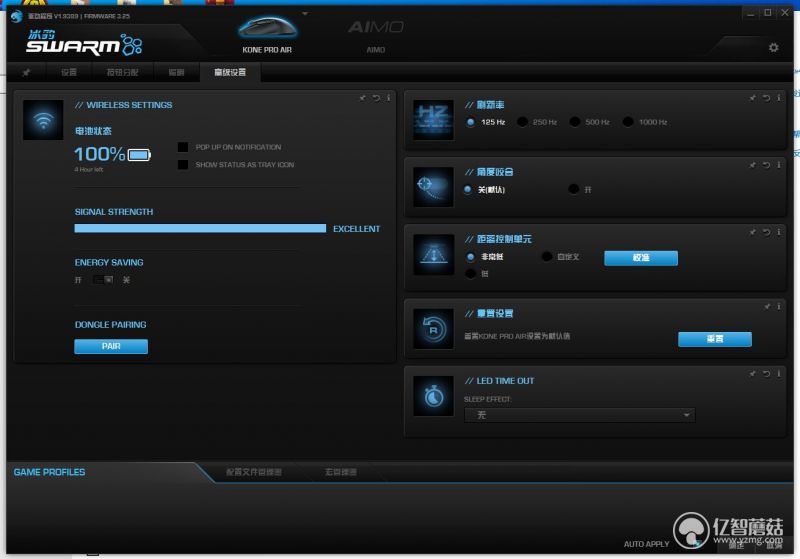Open the 宏管理器 macro manager tab
Screen dimensions: 800x559
tap(341, 472)
